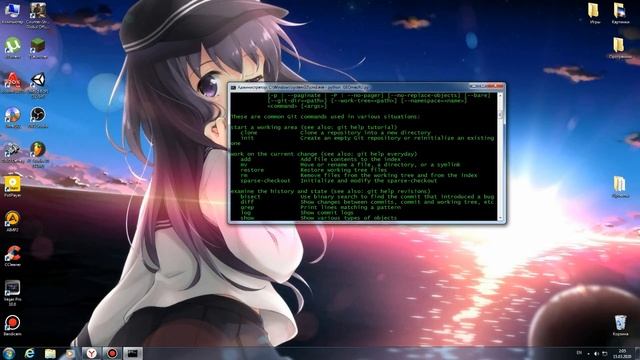Switch to the Bandicam taskbar button
Viewport: 640px width, 360px height.
pos(112,353)
